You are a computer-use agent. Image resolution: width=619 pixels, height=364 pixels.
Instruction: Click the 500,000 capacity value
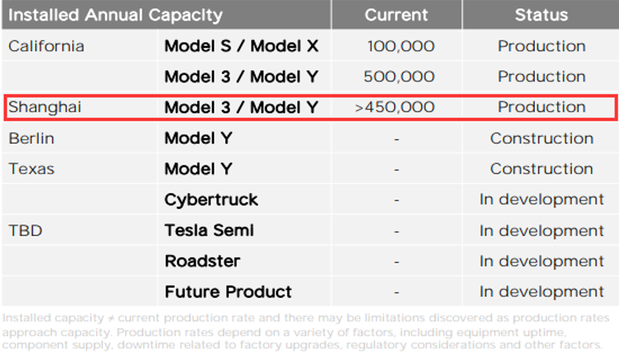(399, 77)
